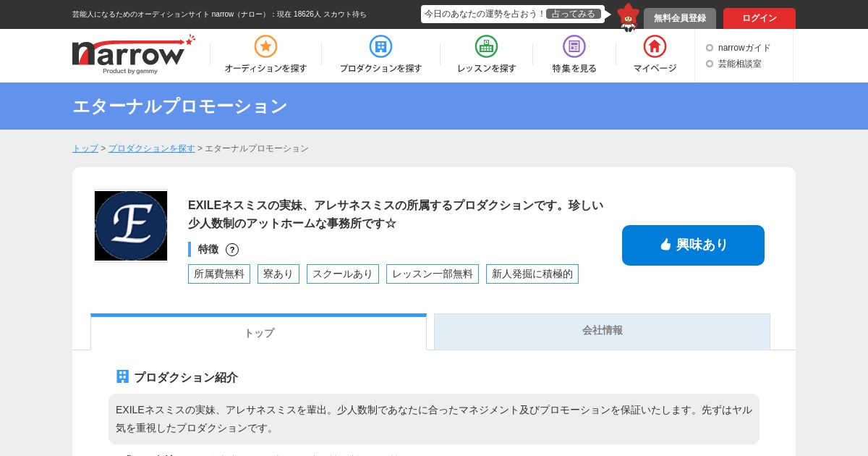Click the エターナルプロモーション logo thumbnail
868x456 pixels.
131,226
